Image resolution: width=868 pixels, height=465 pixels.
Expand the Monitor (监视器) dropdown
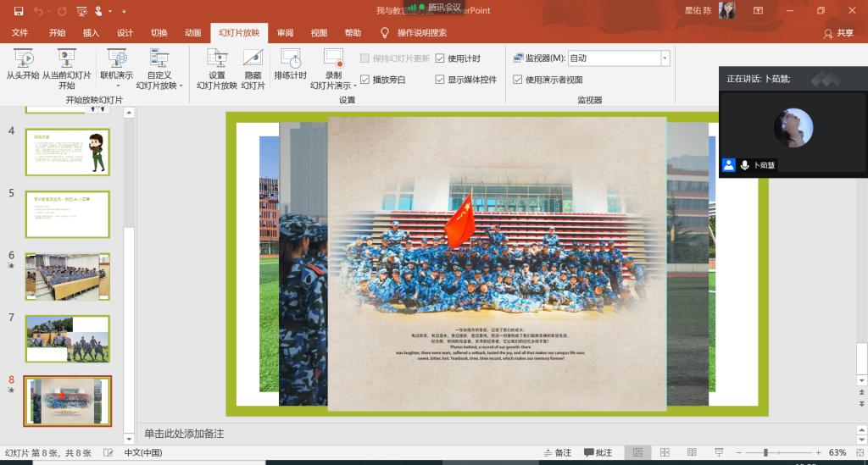point(665,58)
